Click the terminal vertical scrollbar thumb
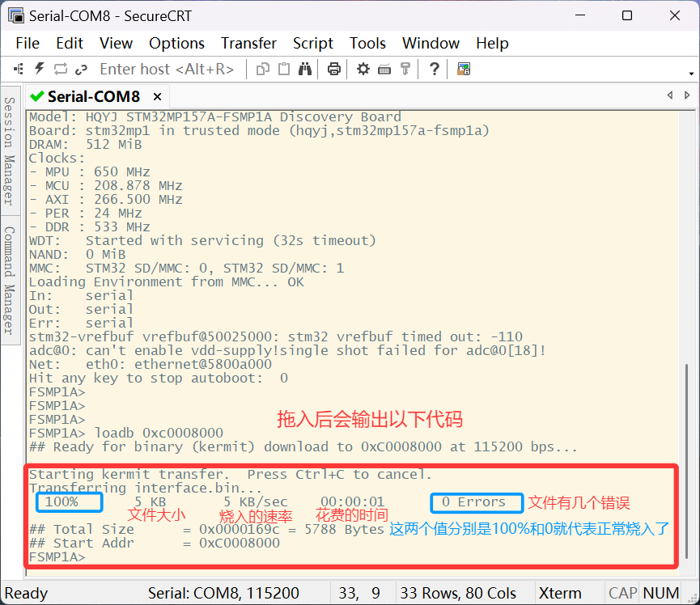The height and width of the screenshot is (605, 700). click(x=686, y=461)
